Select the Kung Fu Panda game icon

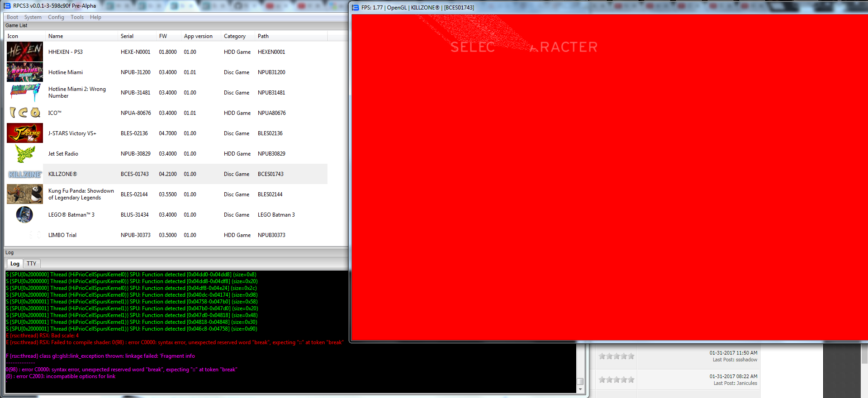point(25,194)
